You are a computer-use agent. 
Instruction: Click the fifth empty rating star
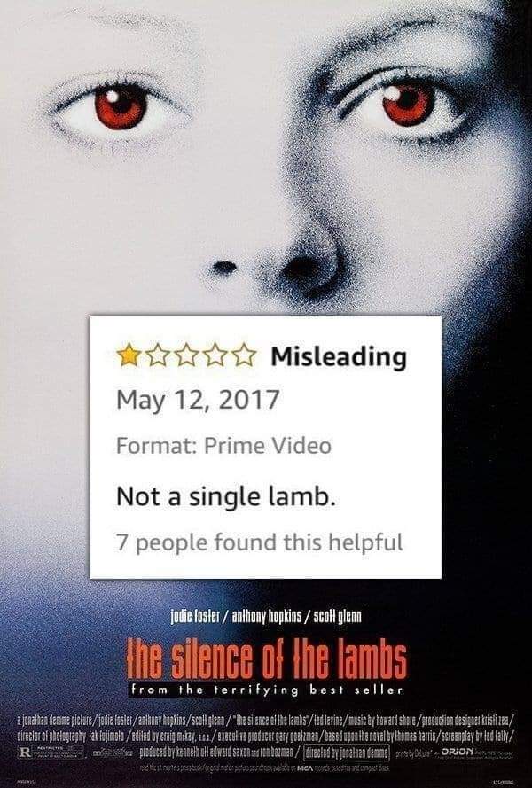[245, 355]
